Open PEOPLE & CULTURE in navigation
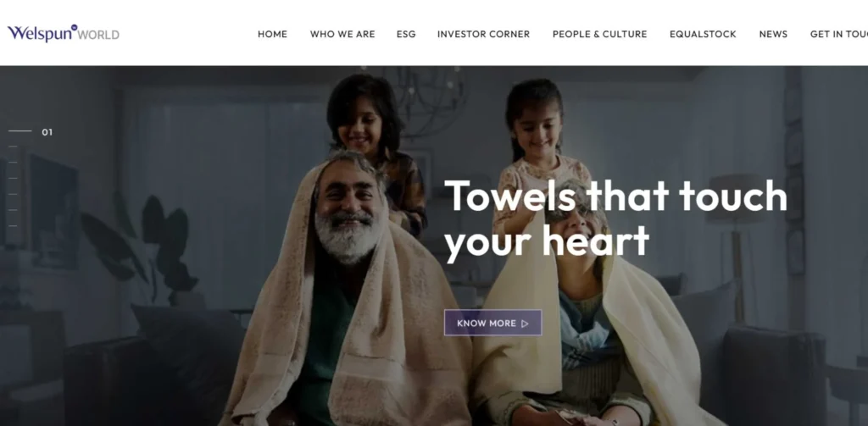868x426 pixels. pos(599,35)
